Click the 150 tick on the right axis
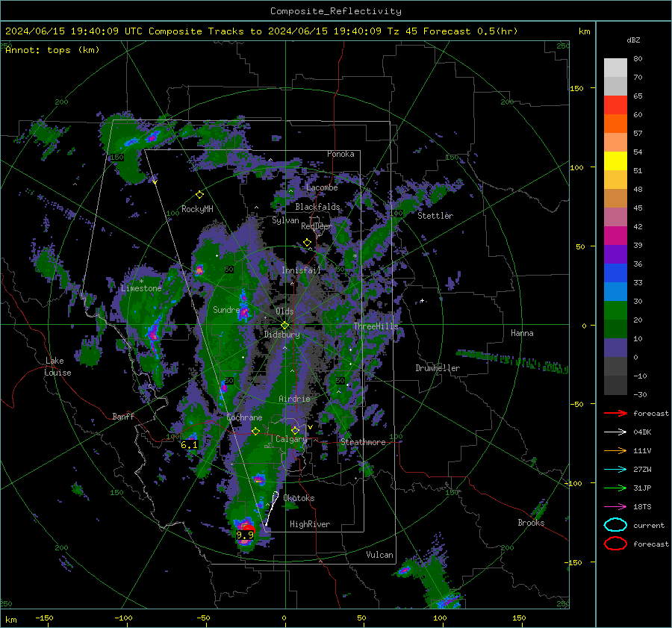 point(577,88)
